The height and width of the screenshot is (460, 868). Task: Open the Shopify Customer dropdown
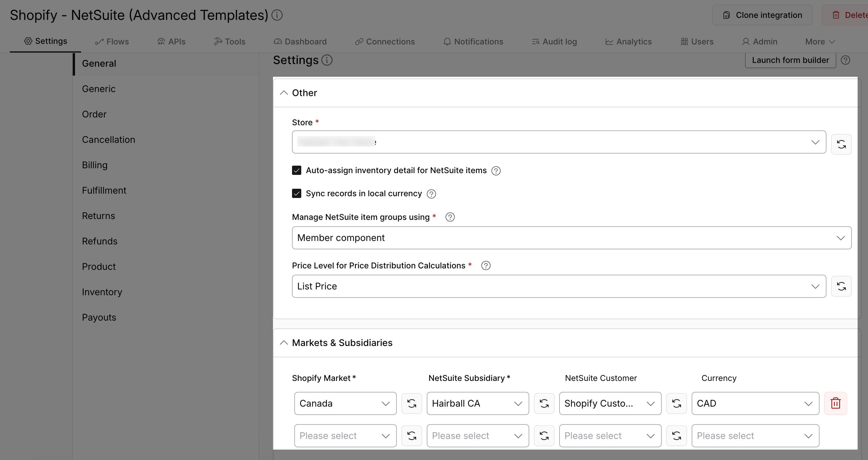click(610, 403)
